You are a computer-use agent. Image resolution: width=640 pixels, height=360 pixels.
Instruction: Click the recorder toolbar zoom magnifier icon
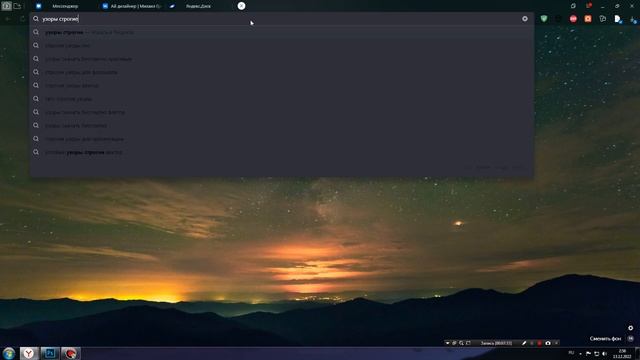pyautogui.click(x=461, y=343)
